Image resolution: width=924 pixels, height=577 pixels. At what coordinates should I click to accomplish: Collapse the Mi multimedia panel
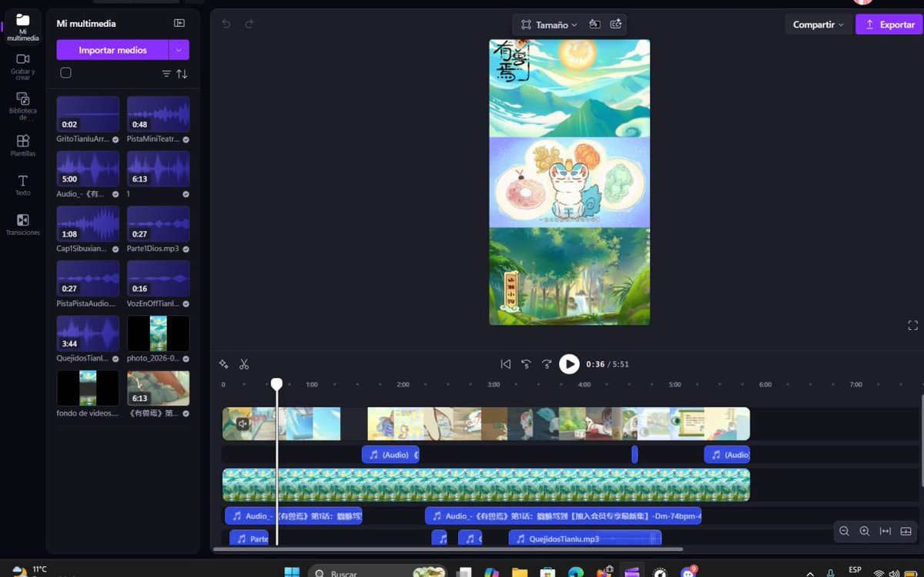(179, 23)
